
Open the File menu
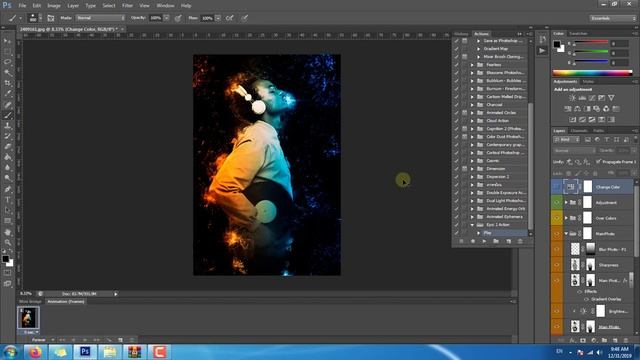22,6
